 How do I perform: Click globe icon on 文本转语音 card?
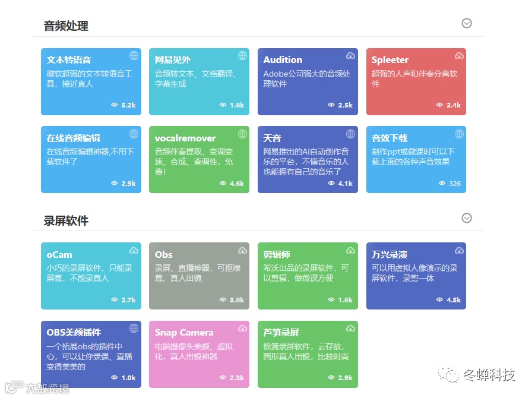pos(134,55)
